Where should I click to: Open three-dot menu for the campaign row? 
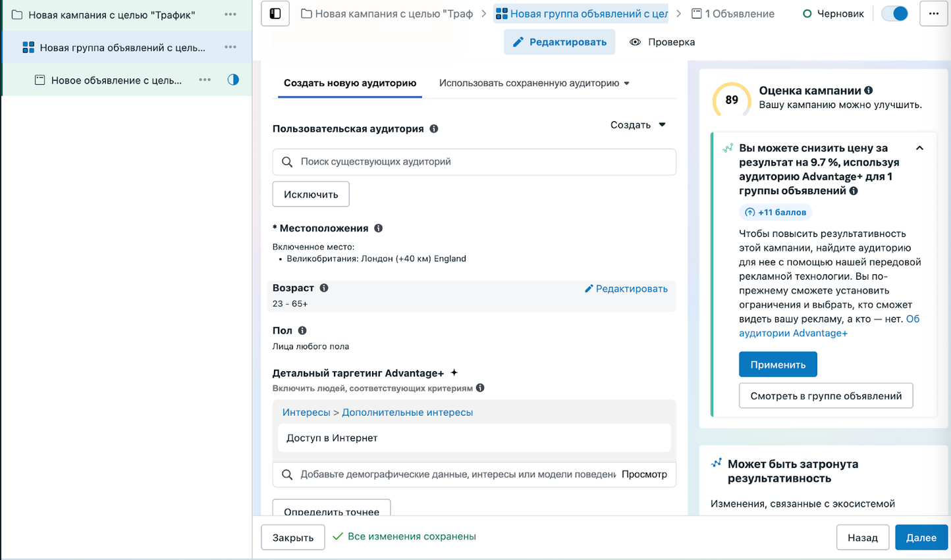pos(230,14)
